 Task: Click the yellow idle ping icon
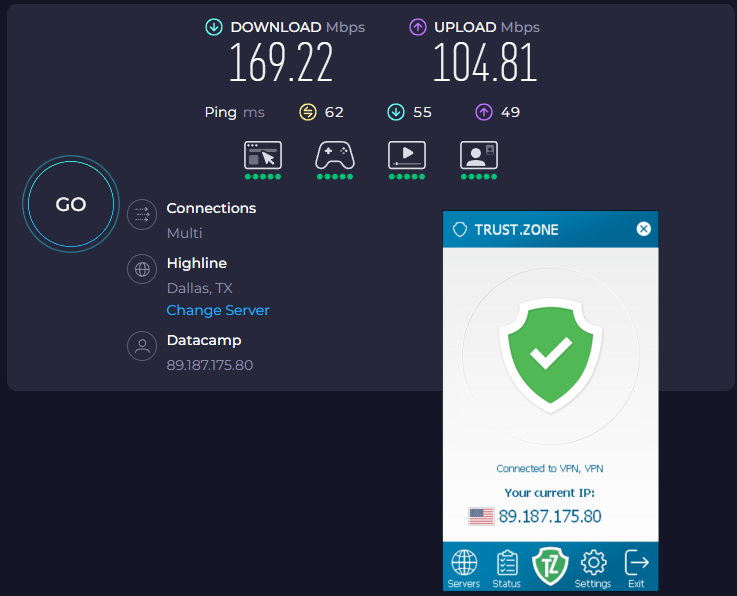click(x=308, y=112)
